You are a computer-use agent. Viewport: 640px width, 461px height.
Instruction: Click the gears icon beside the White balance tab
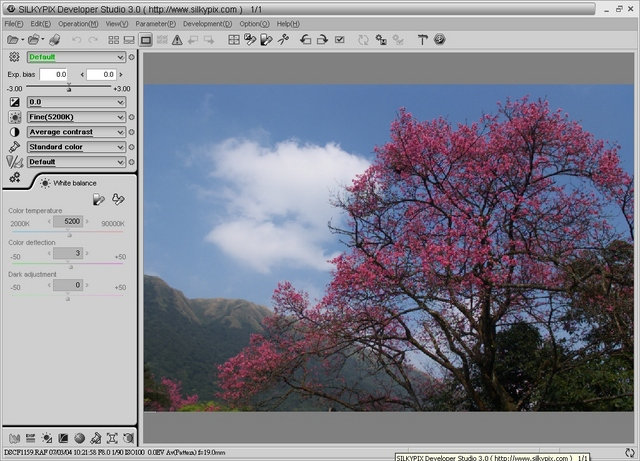[x=15, y=178]
